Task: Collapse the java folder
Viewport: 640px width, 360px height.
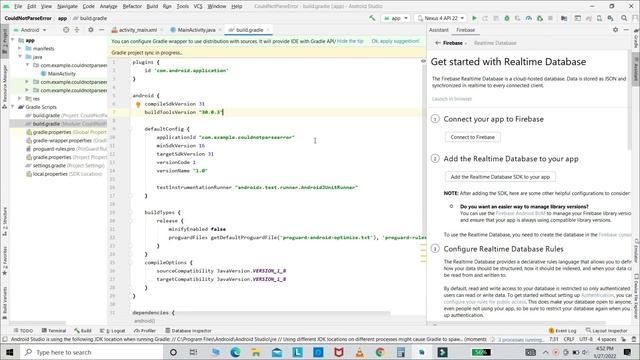Action: [x=20, y=57]
